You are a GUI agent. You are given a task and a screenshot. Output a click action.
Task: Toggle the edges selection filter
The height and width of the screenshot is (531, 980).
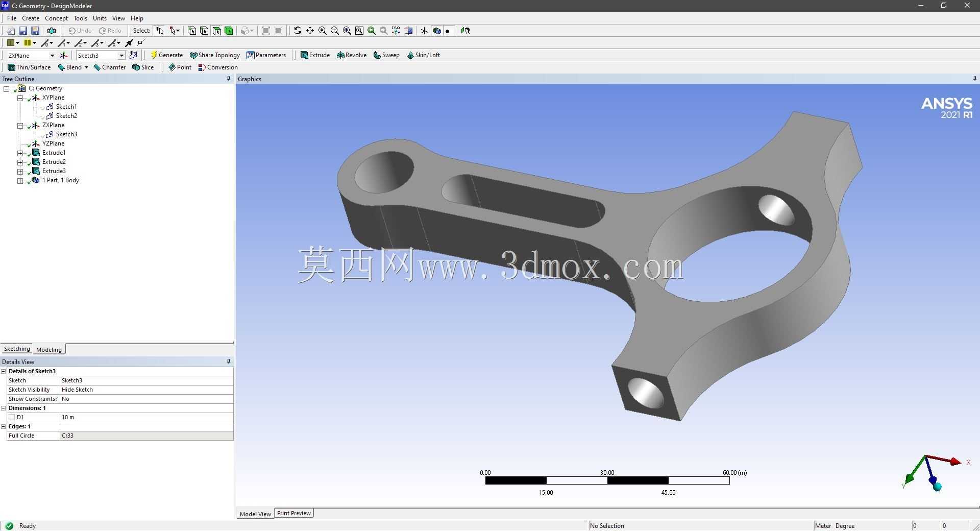(x=204, y=31)
